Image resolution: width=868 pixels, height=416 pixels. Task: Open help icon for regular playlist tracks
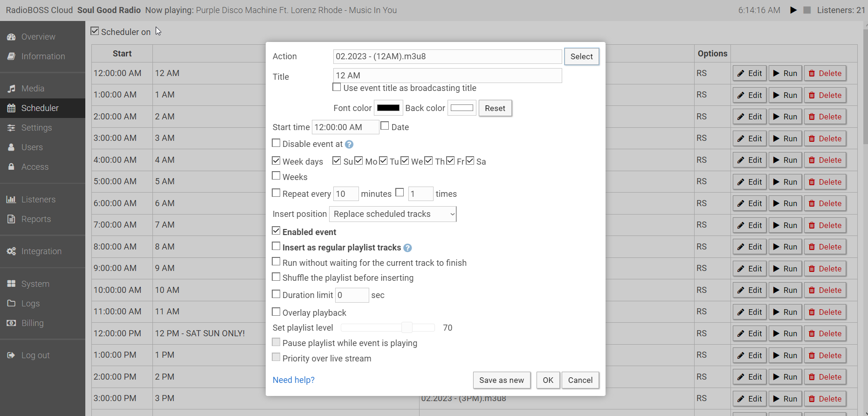(x=407, y=248)
